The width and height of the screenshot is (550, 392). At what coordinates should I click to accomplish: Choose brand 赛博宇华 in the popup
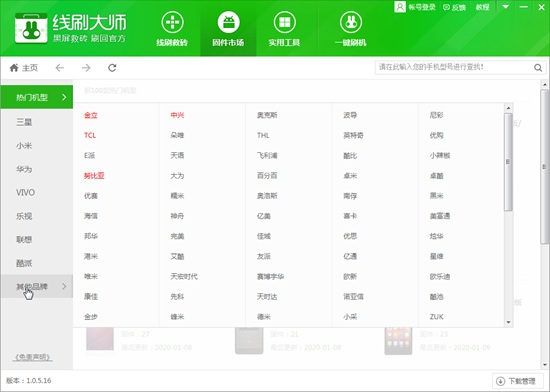point(270,276)
